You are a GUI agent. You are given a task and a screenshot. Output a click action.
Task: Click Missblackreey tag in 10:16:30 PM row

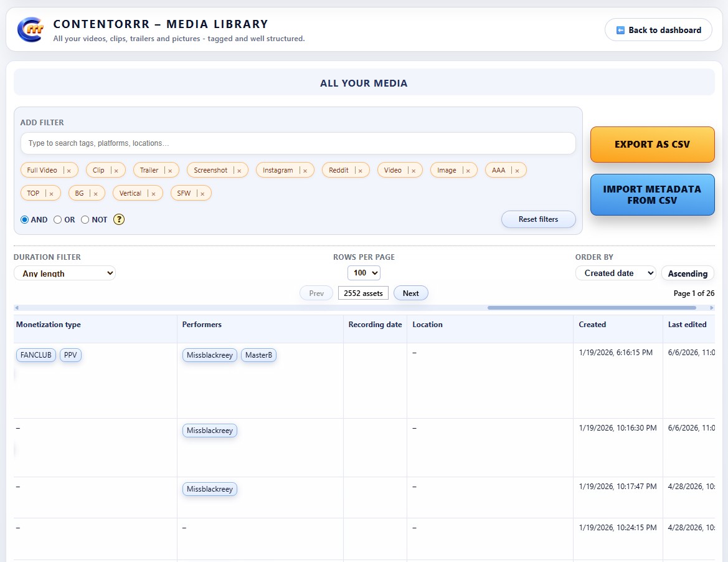(x=210, y=431)
